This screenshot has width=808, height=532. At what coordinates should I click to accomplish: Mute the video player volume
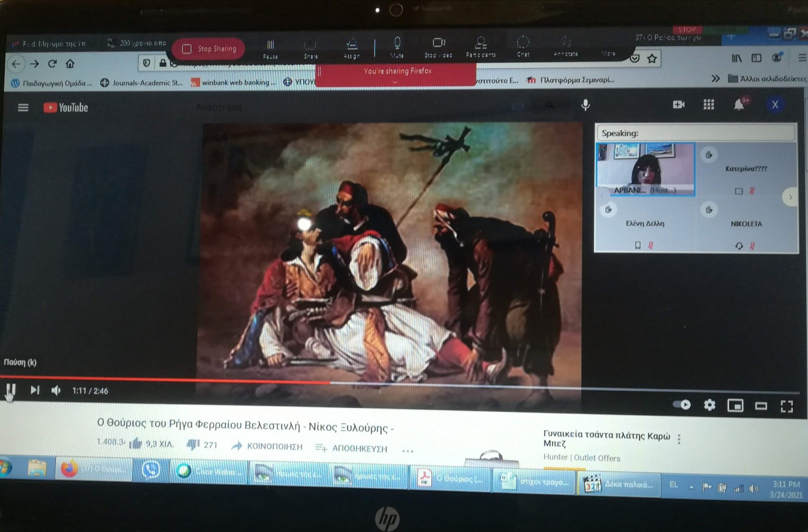point(56,391)
